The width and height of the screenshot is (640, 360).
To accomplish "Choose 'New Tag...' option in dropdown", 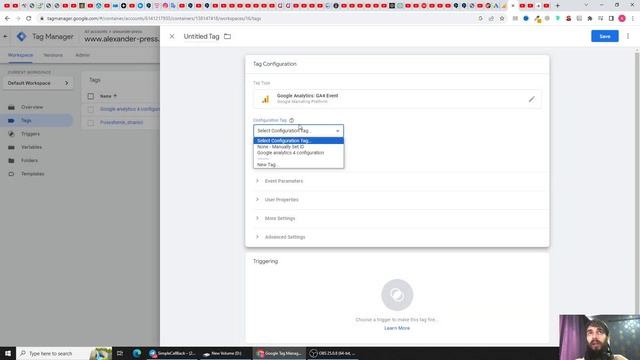I will click(x=298, y=164).
